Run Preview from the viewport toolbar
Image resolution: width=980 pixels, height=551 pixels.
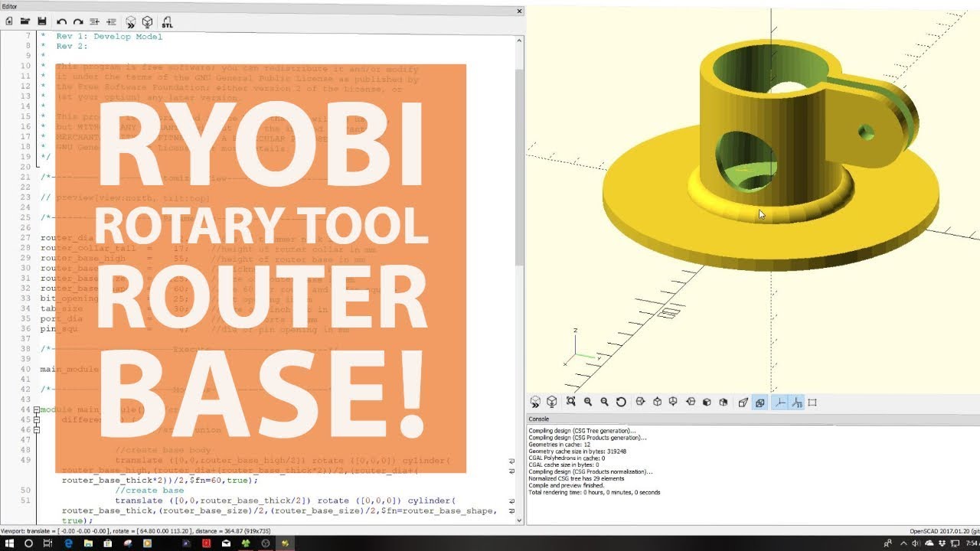(535, 402)
